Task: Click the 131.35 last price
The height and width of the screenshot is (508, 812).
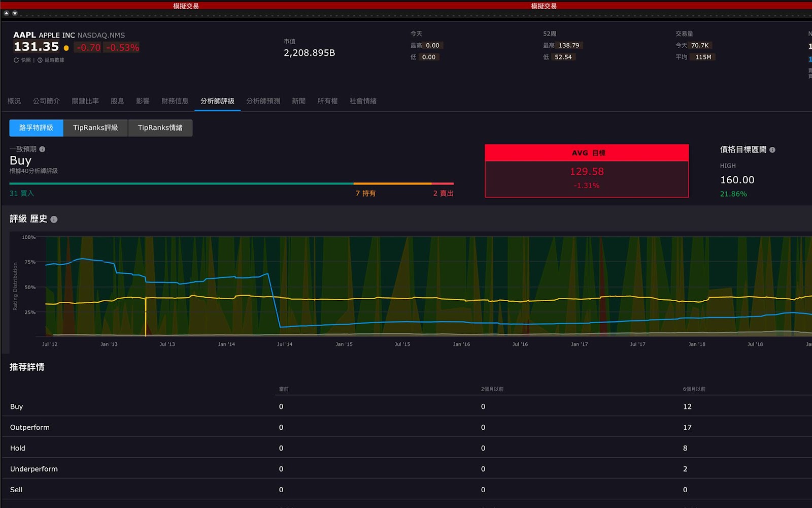Action: click(36, 47)
